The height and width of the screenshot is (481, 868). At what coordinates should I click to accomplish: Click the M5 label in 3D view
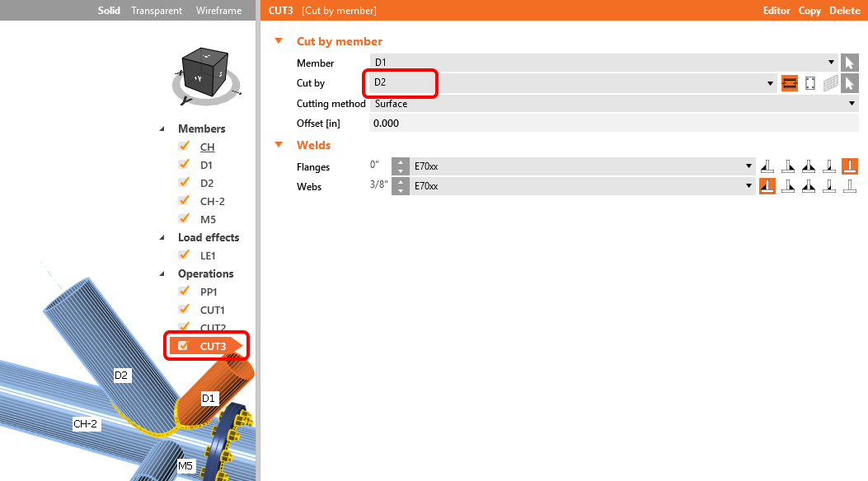tap(185, 466)
